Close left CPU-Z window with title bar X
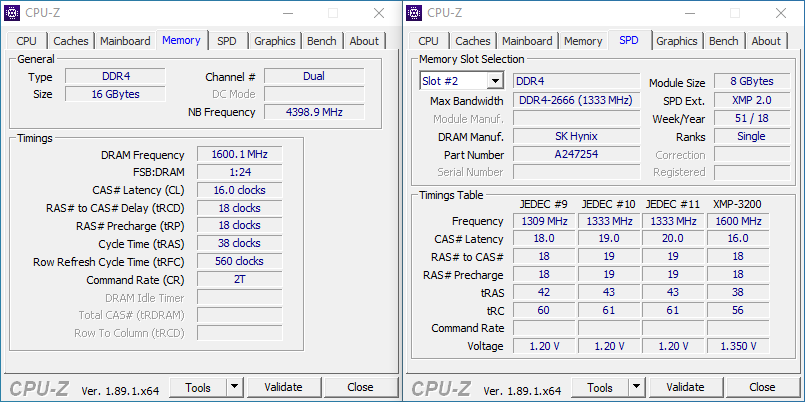The width and height of the screenshot is (805, 402). (379, 13)
